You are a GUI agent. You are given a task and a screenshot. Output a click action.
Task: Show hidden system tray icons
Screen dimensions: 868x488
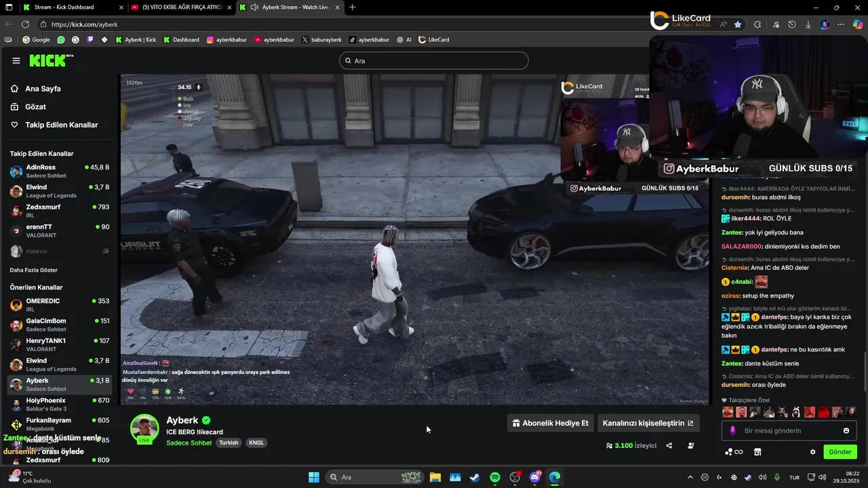(x=690, y=477)
